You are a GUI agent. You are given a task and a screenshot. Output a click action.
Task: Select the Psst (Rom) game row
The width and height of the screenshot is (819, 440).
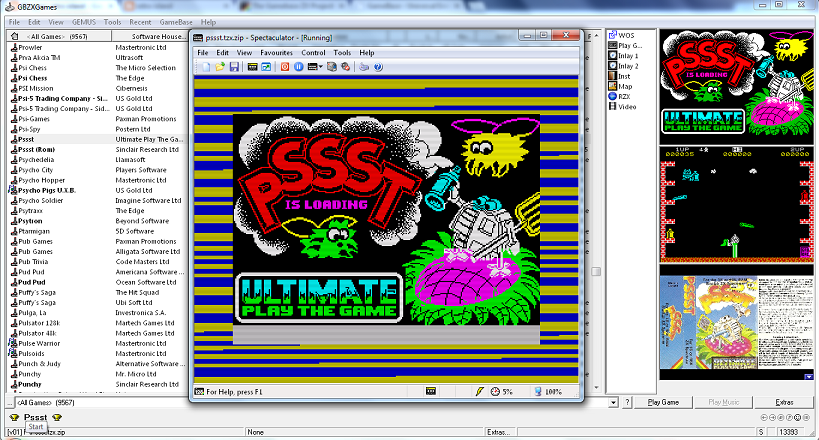pyautogui.click(x=98, y=149)
